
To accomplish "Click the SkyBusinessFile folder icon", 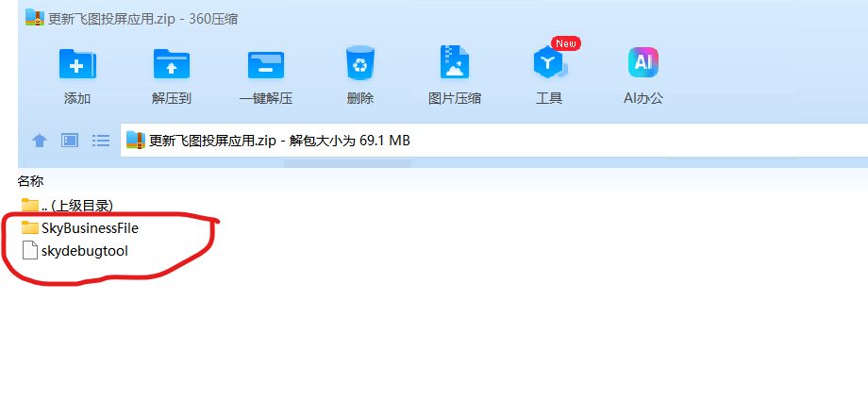I will coord(30,227).
